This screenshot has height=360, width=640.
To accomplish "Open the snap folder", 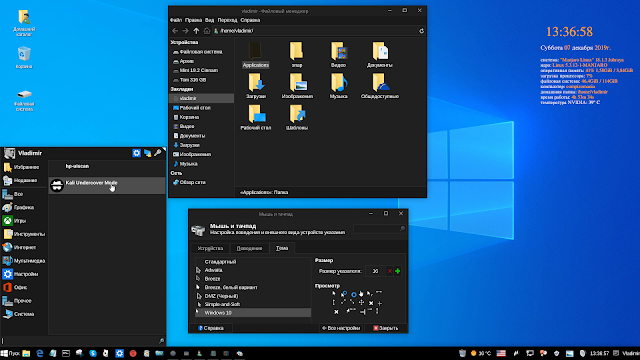I will coord(297,55).
